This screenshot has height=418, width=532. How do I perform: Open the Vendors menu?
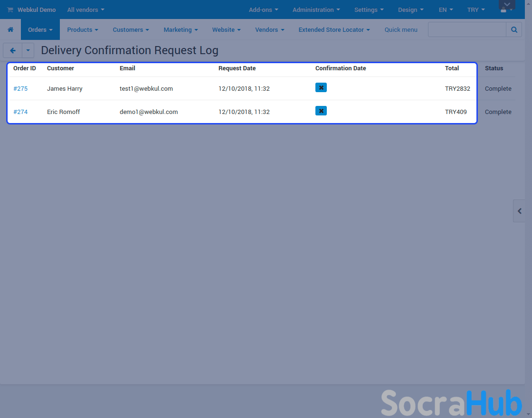[269, 29]
